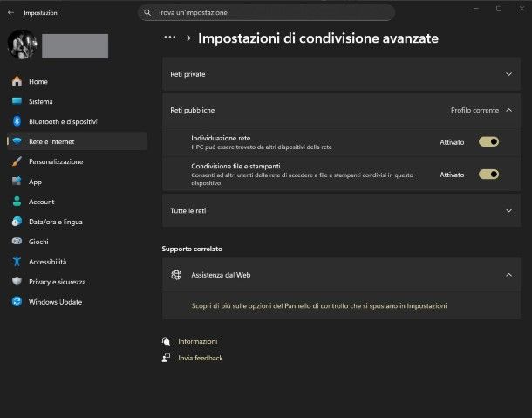Image resolution: width=532 pixels, height=418 pixels.
Task: Click the back arrow in title bar
Action: (x=10, y=13)
